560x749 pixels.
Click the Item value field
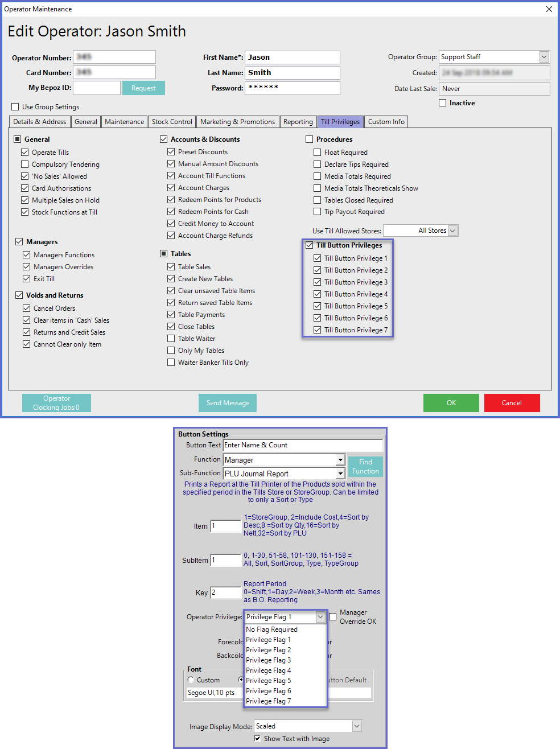(x=226, y=526)
